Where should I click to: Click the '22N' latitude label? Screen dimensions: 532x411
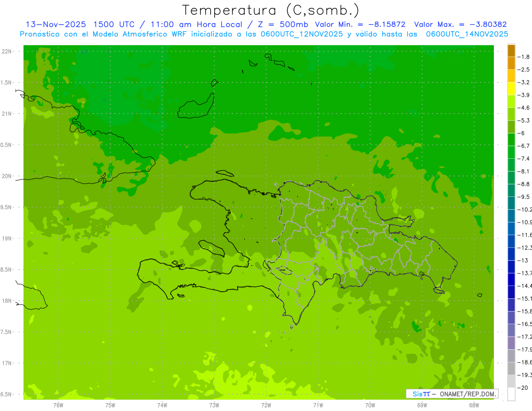7,51
